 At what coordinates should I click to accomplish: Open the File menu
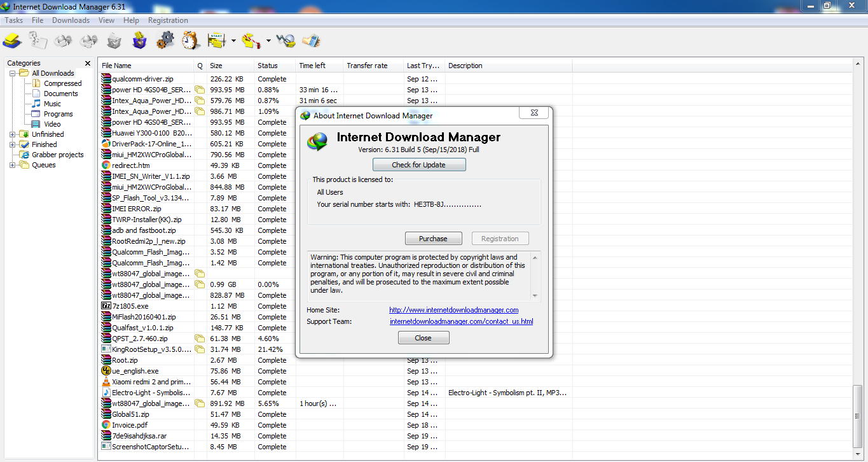pos(38,20)
